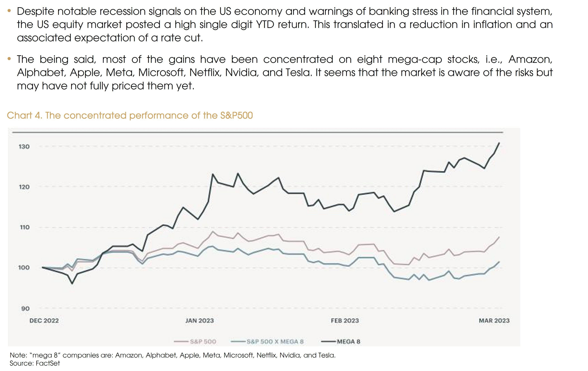Click the 100 y-axis value
The image size is (588, 371).
pos(24,268)
